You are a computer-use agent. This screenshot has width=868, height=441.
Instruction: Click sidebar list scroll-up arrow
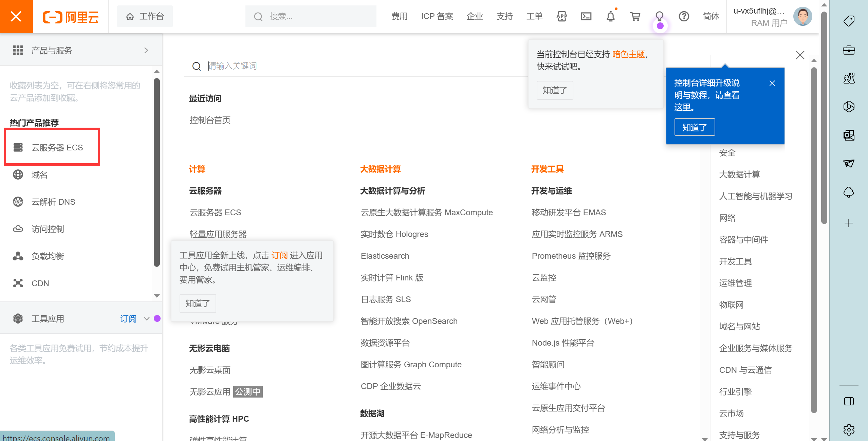[156, 71]
